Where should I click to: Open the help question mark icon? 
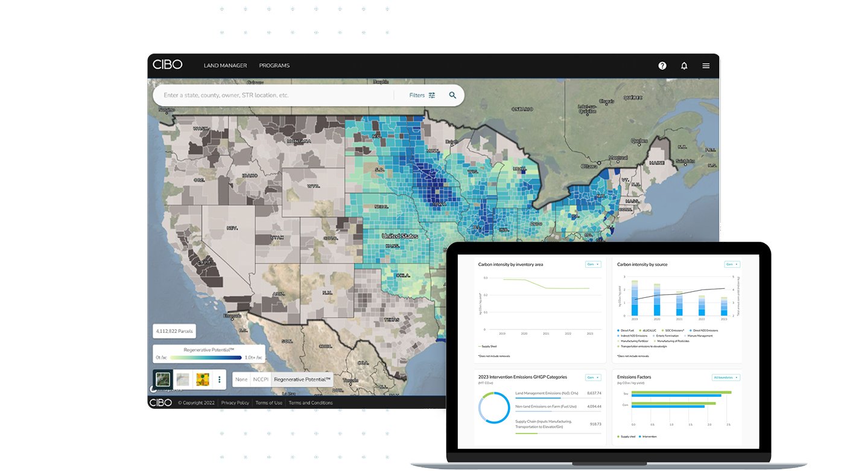tap(662, 66)
